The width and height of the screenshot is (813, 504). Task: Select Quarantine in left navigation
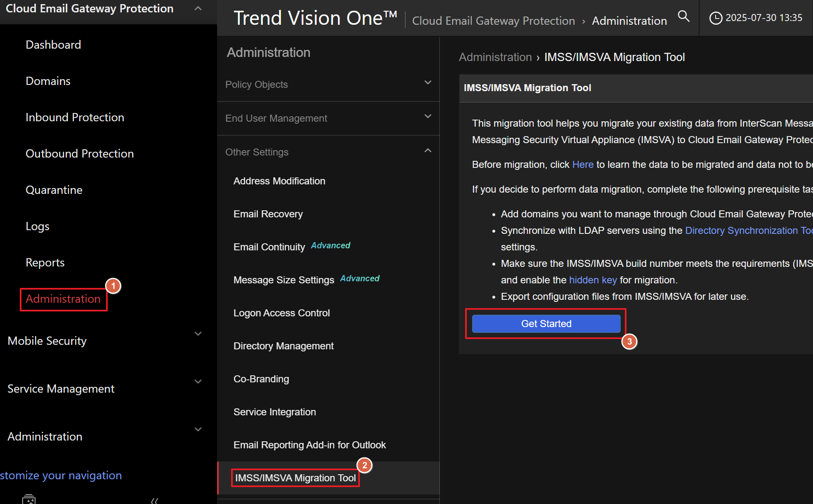[54, 190]
